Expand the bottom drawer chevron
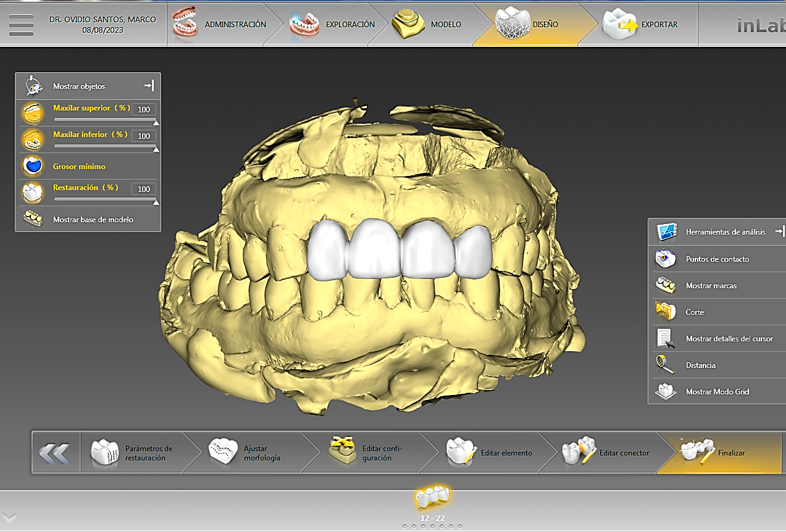The height and width of the screenshot is (532, 786). point(9,517)
